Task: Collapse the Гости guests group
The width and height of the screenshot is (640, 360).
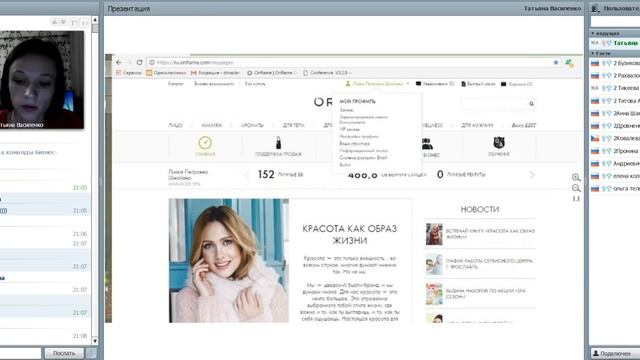Action: [593, 53]
